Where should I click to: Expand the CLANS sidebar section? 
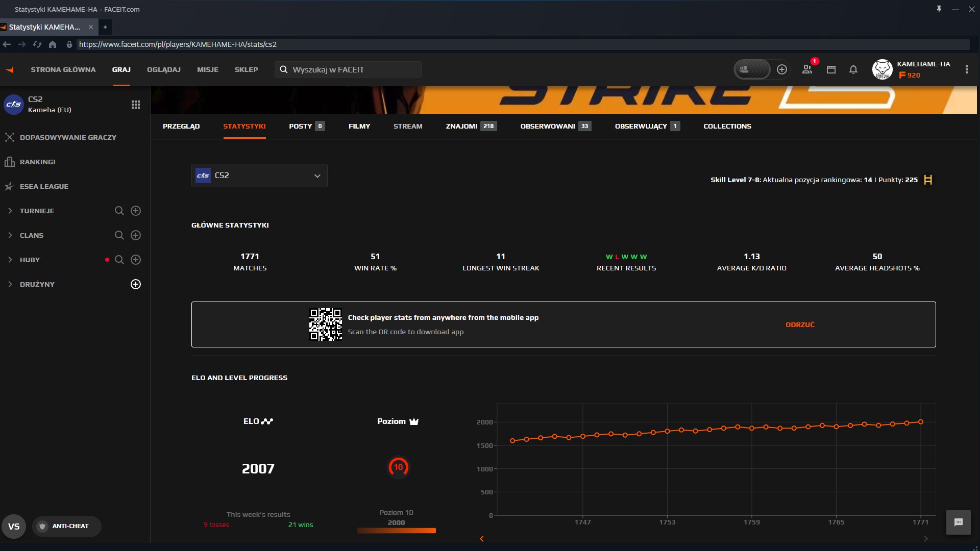point(10,235)
